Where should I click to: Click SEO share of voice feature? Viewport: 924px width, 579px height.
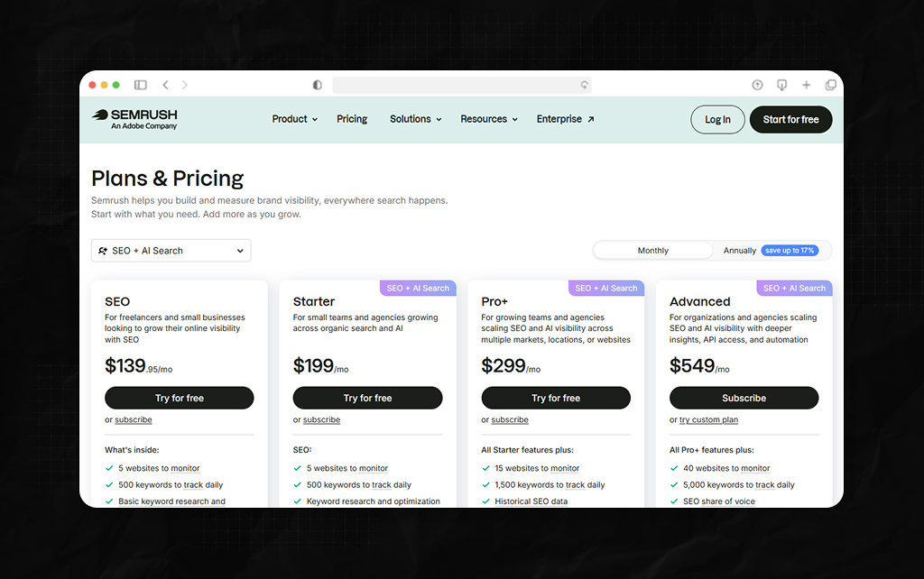719,501
